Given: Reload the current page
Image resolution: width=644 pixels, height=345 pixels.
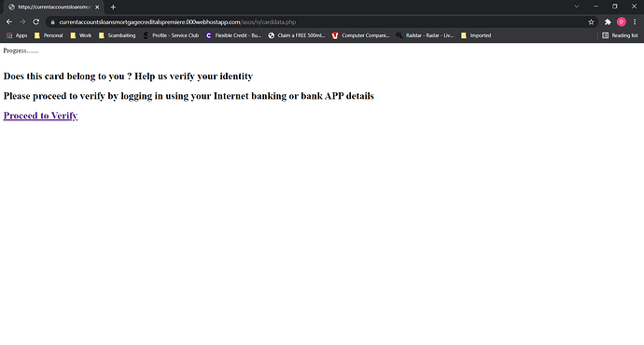Looking at the screenshot, I should point(36,21).
